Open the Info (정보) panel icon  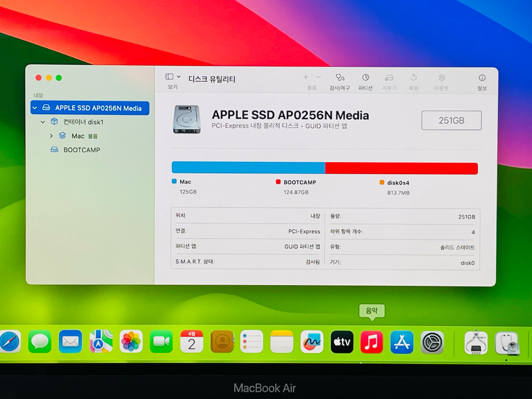click(482, 78)
